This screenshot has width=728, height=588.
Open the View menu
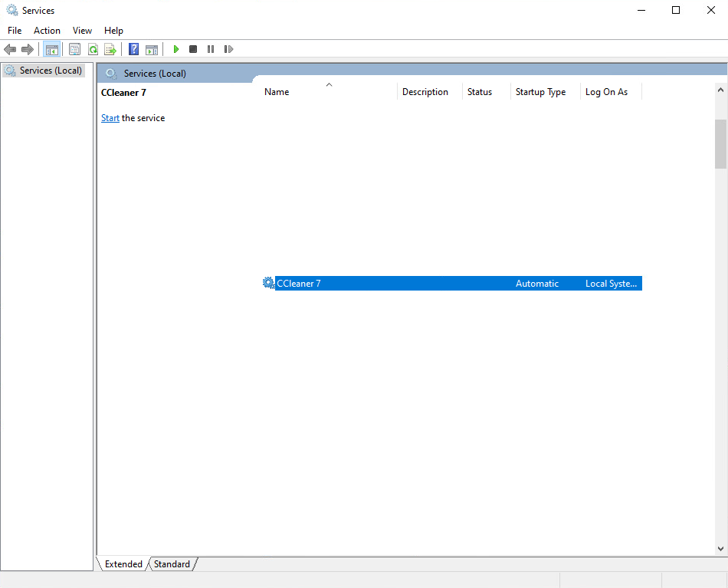[x=82, y=31]
